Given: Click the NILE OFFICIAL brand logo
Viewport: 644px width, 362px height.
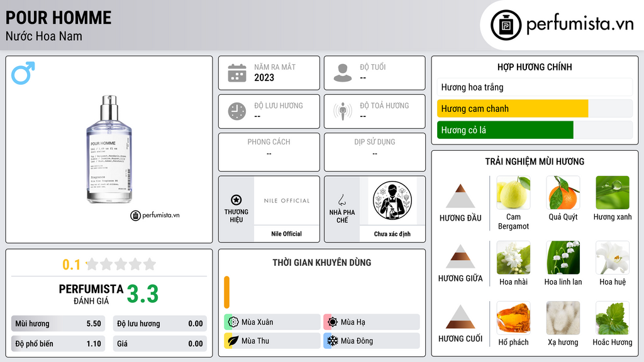Looking at the screenshot, I should pos(287,200).
